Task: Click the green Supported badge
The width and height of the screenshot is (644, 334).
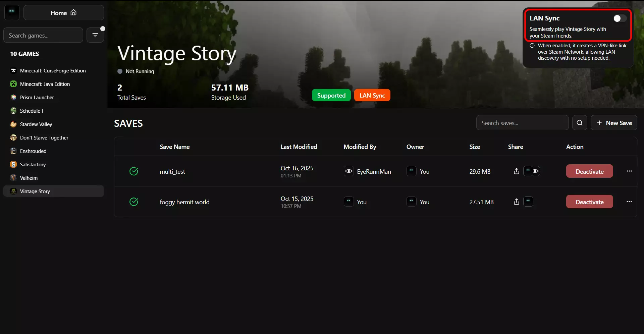Action: [331, 95]
